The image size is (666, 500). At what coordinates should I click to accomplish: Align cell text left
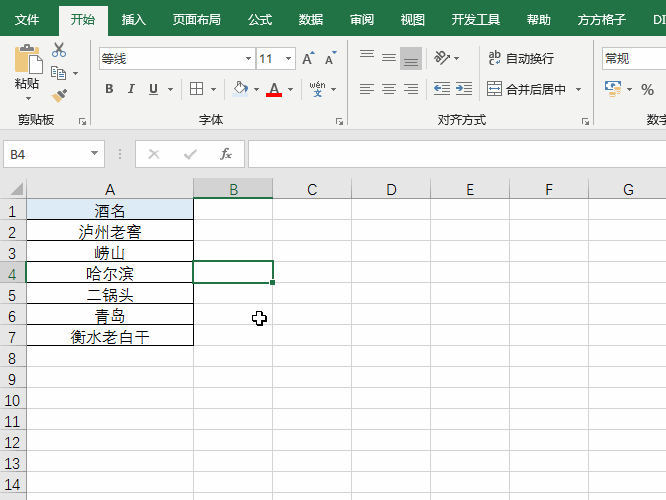pos(367,89)
